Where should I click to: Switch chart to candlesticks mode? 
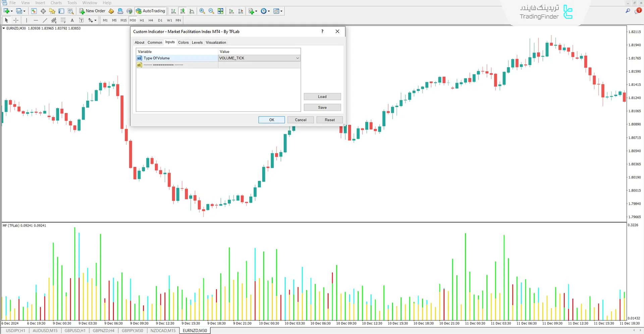click(x=182, y=11)
